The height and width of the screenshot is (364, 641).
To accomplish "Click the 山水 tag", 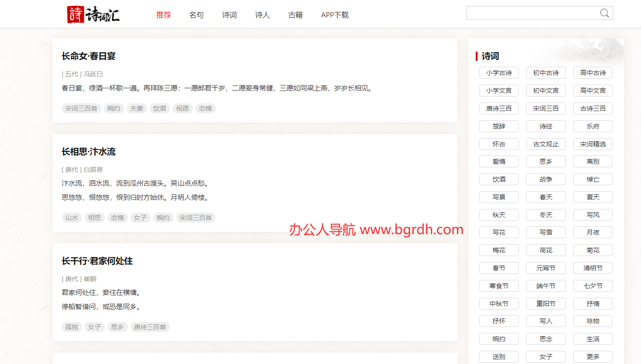I will coord(71,218).
